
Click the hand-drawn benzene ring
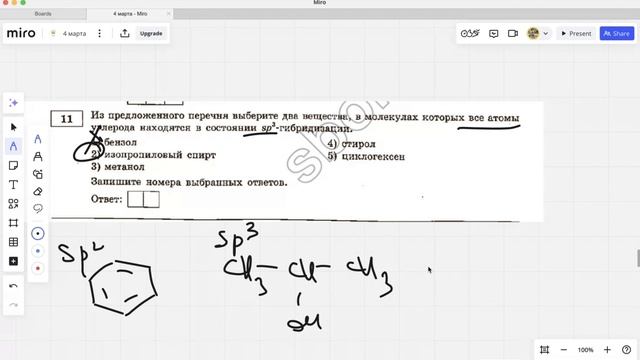click(123, 287)
